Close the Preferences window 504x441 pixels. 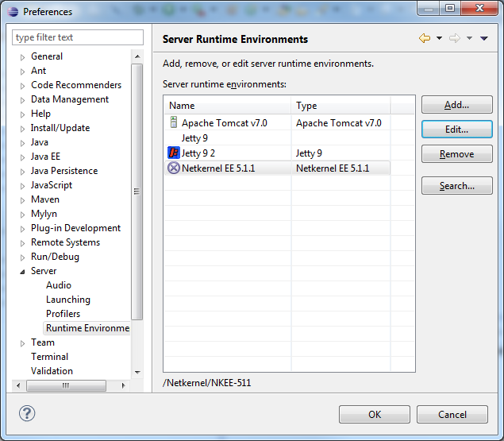point(479,8)
